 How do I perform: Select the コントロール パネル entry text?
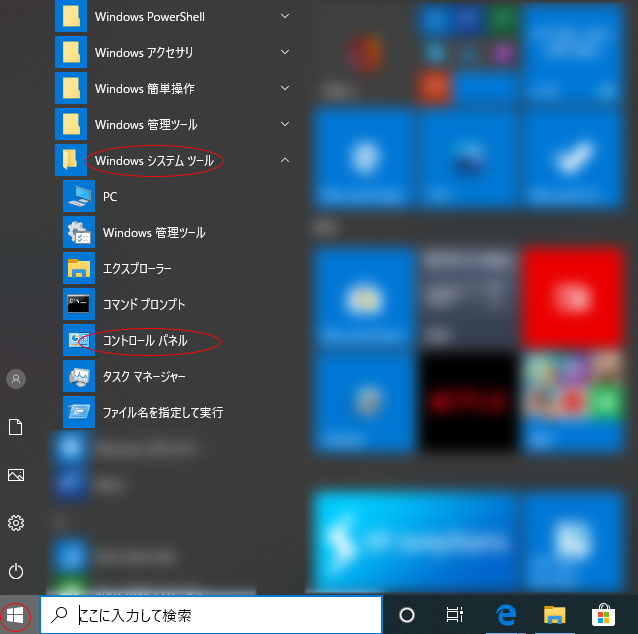click(145, 341)
